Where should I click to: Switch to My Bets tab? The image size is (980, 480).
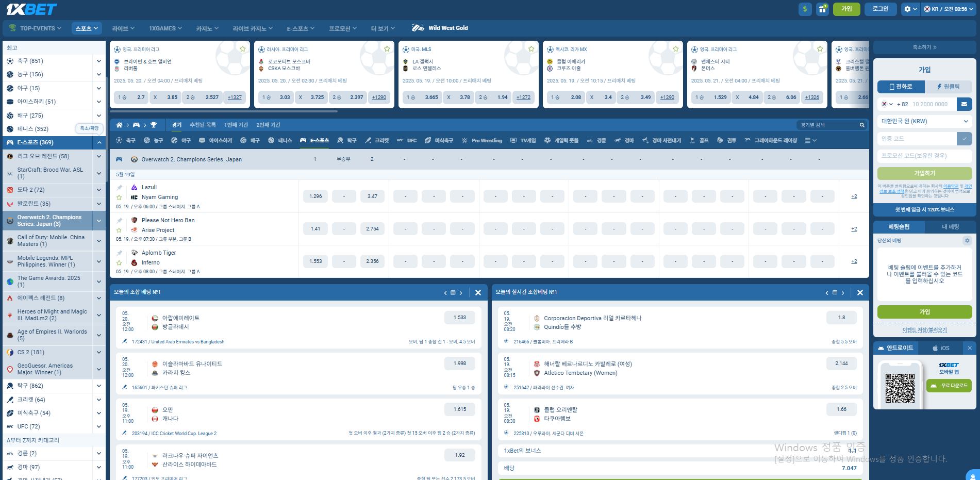[950, 227]
